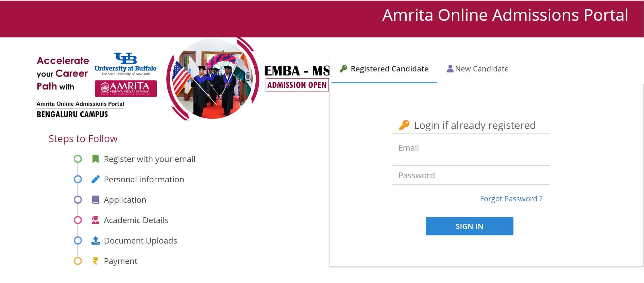Follow the Forgot Password link
The image size is (644, 283).
[x=511, y=199]
